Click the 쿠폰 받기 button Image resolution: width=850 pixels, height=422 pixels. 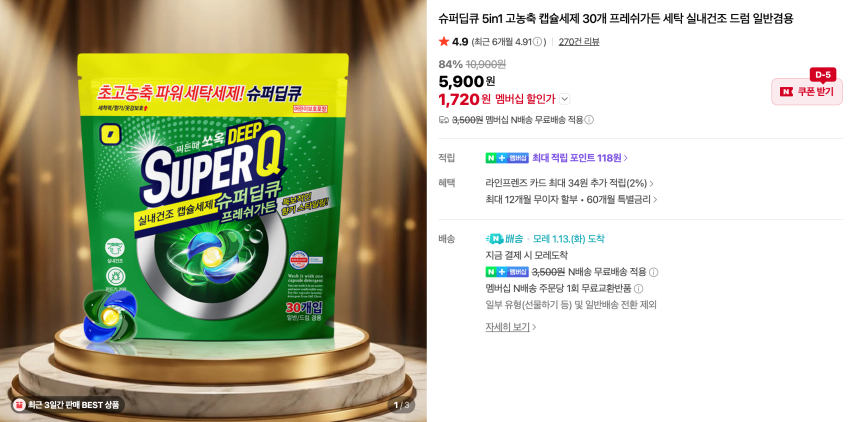pyautogui.click(x=807, y=92)
